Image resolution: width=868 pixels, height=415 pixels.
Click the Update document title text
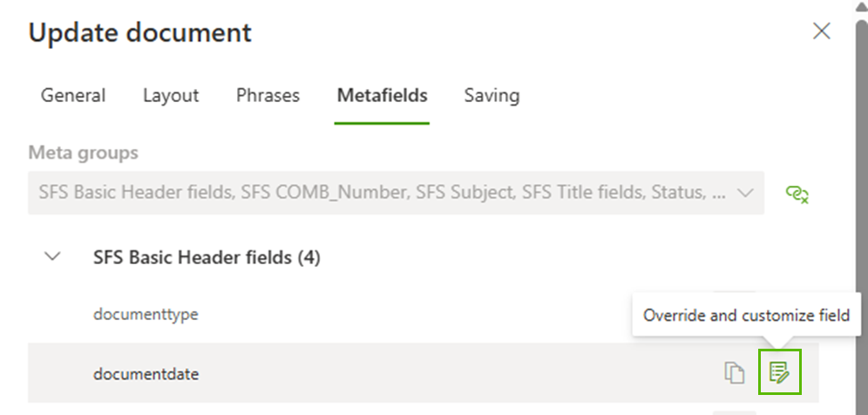click(x=139, y=33)
